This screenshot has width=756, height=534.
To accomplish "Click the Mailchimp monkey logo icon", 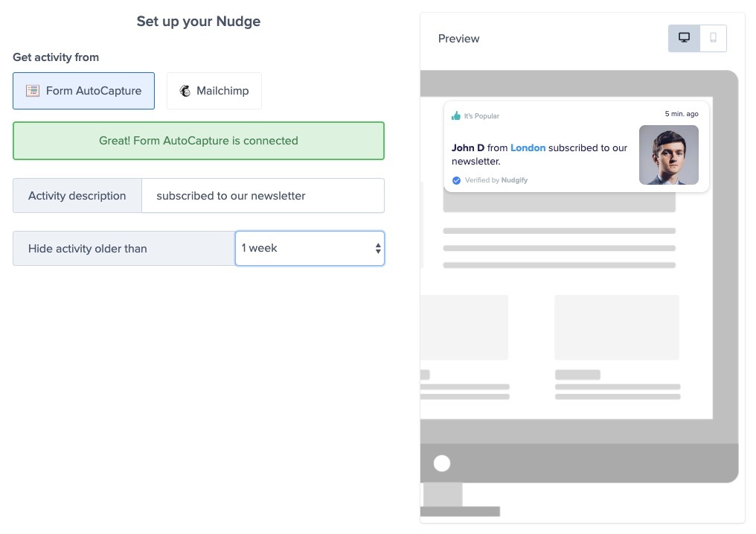I will pyautogui.click(x=185, y=91).
